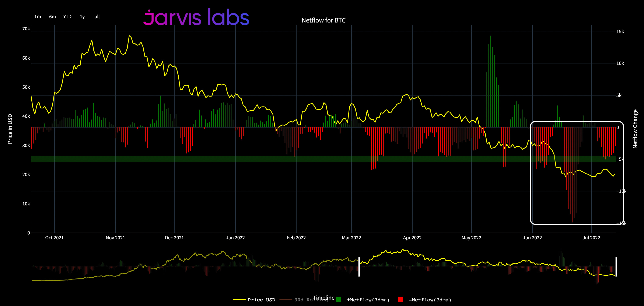The width and height of the screenshot is (644, 306).
Task: Switch range to YTD
Action: (67, 17)
